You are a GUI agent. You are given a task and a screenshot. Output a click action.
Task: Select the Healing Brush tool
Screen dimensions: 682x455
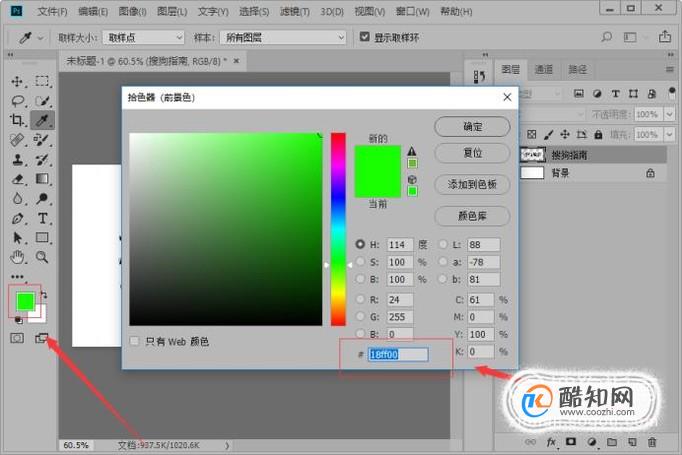coord(17,140)
